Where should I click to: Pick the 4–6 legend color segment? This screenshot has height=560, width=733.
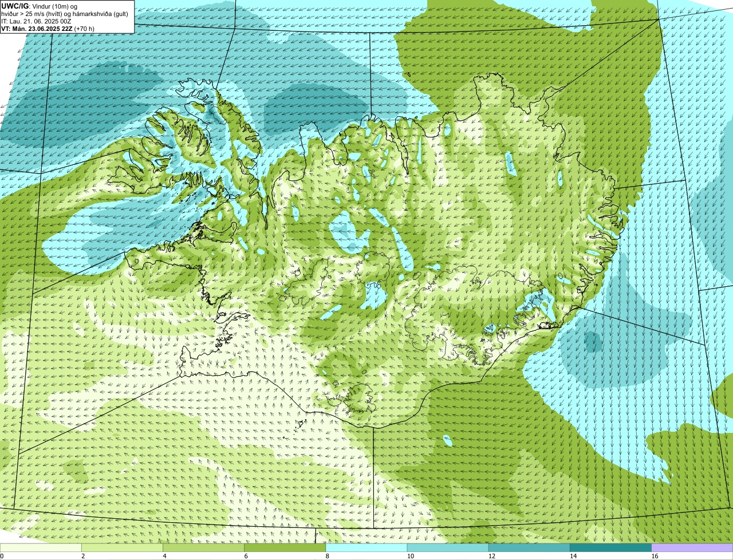tap(204, 548)
